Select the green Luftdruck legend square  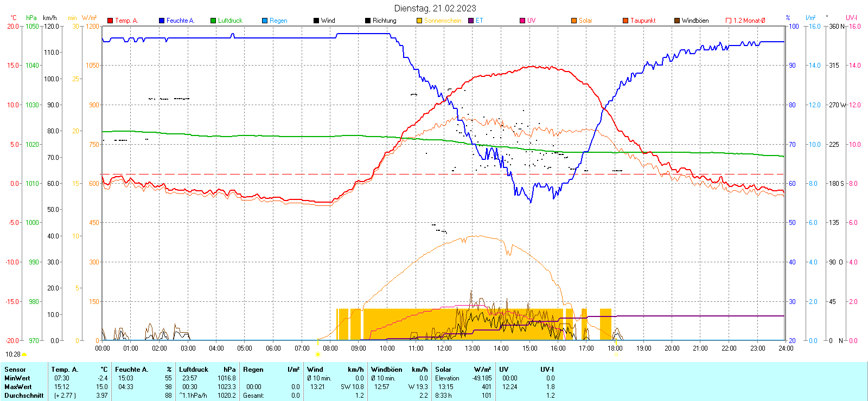pos(213,21)
